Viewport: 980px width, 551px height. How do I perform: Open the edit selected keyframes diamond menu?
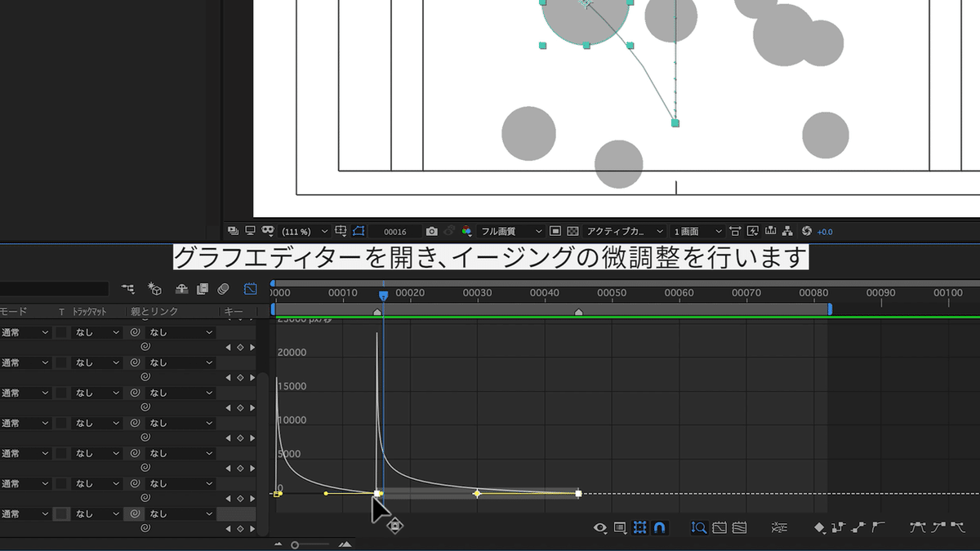click(x=820, y=528)
